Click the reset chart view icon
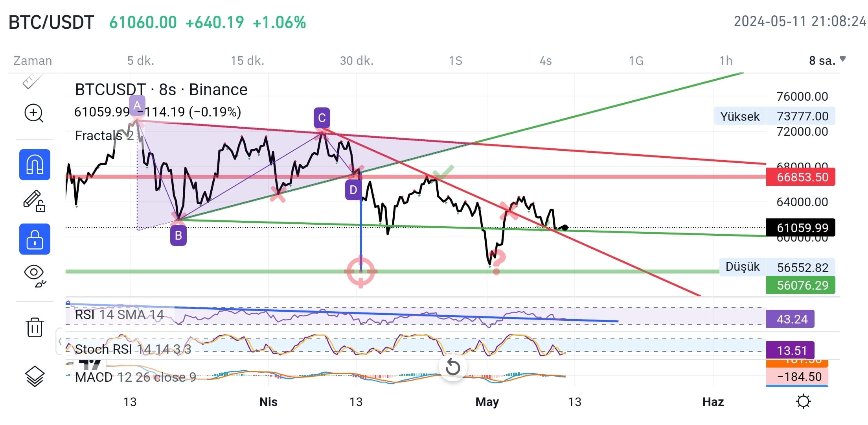The width and height of the screenshot is (868, 425). (453, 367)
